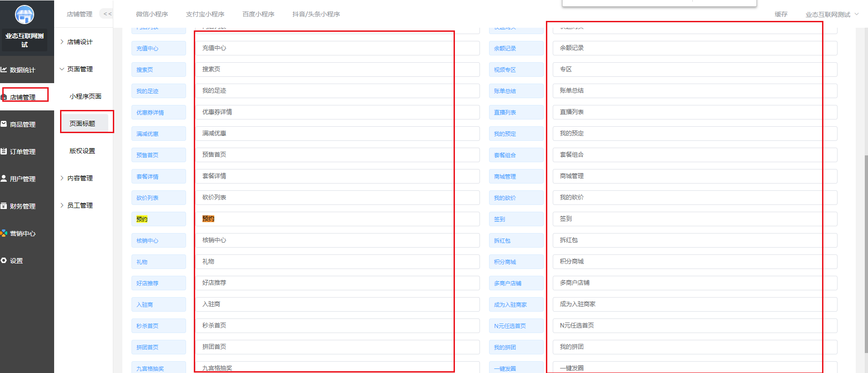The image size is (868, 373).
Task: Open 用户管理 in the left sidebar
Action: click(27, 179)
